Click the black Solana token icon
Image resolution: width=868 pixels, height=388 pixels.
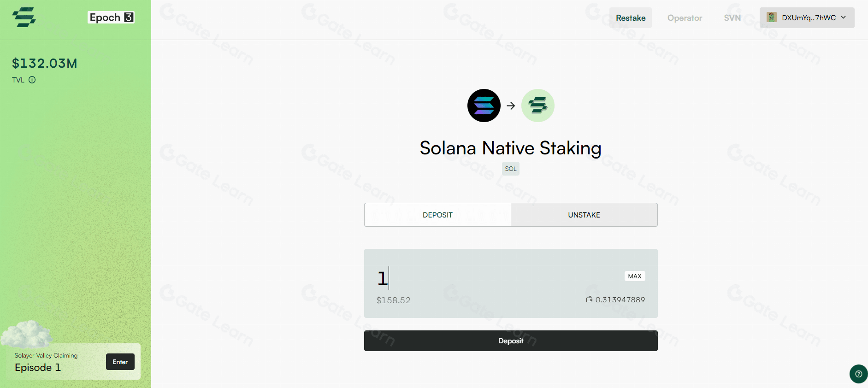coord(484,106)
